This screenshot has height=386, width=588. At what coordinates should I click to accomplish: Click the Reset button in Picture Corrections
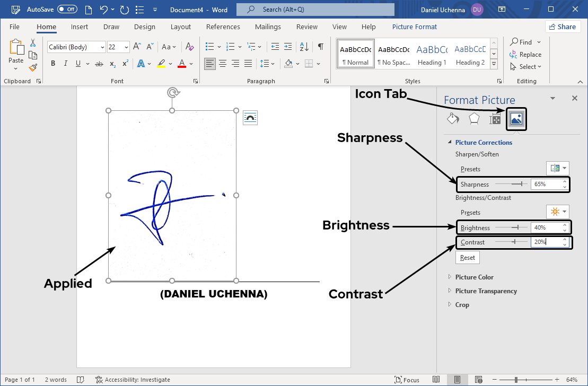tap(467, 257)
